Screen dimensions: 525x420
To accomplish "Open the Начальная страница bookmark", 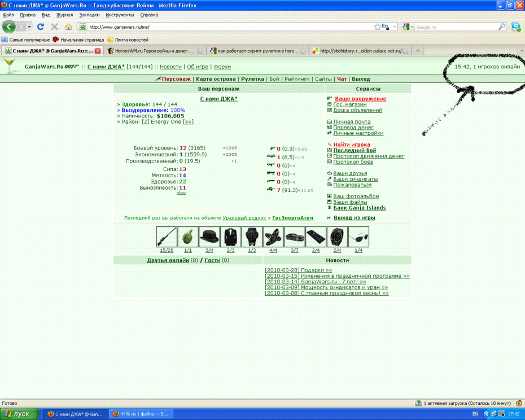I will (78, 40).
